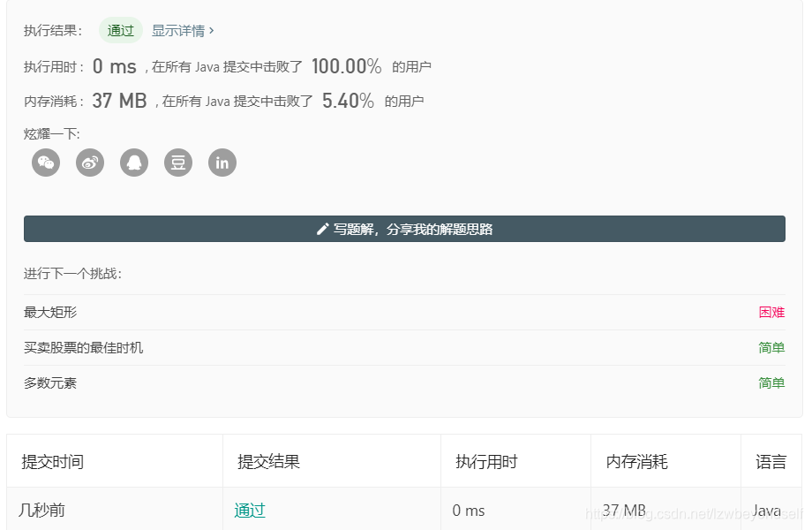Share result via the LinkedIn icon
Viewport: 812px width, 530px height.
click(x=222, y=163)
